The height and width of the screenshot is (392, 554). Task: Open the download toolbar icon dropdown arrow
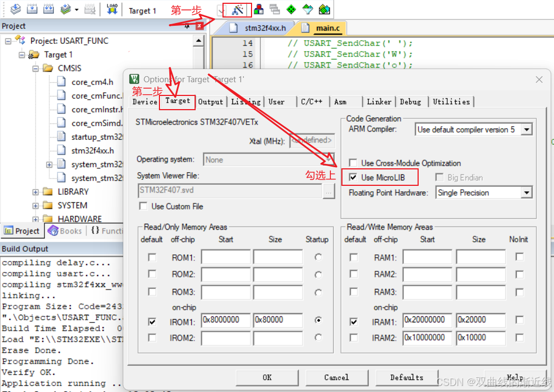(x=76, y=9)
